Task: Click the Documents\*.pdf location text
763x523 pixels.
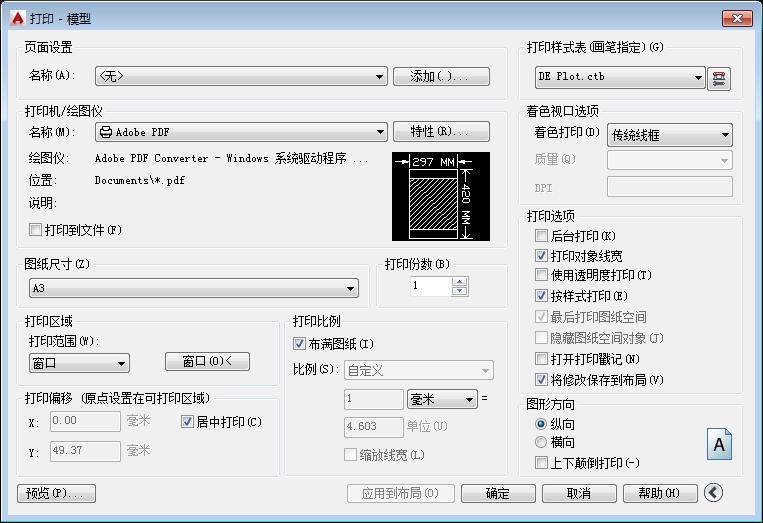Action: 140,180
